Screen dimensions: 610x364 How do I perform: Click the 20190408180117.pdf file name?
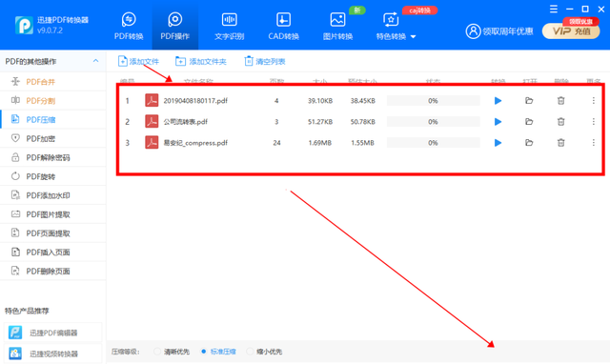coord(195,101)
